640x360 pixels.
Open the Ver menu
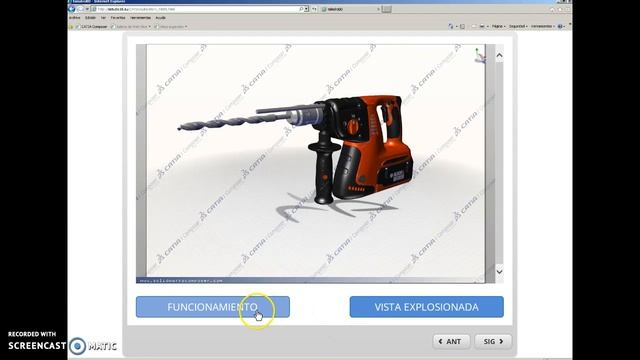[x=103, y=18]
